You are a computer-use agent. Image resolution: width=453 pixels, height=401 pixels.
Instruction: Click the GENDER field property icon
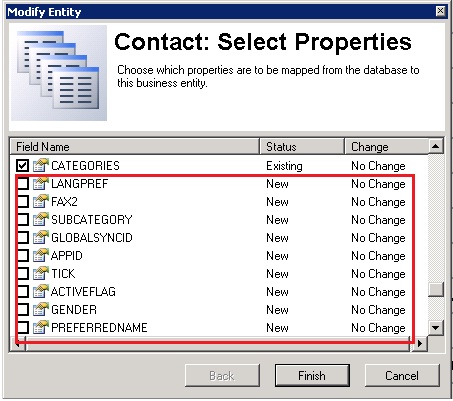(x=41, y=309)
